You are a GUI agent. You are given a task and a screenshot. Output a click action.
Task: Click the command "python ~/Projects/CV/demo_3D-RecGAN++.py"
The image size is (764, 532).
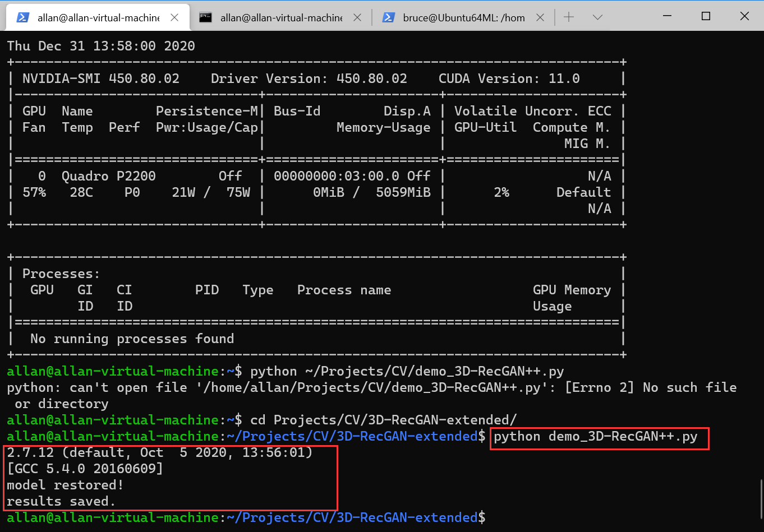(407, 371)
